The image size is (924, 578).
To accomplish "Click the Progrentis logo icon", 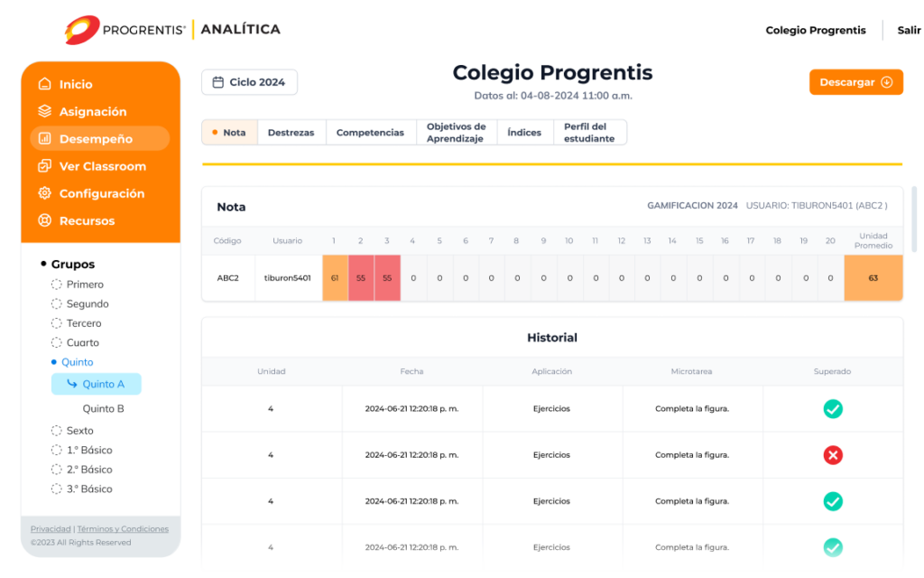I will pyautogui.click(x=82, y=30).
